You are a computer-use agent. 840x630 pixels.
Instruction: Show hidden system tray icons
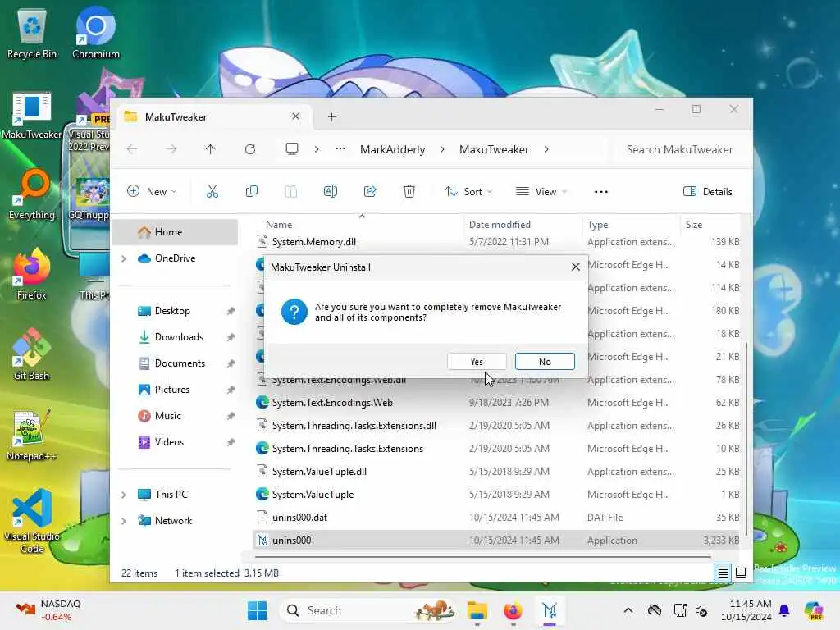pyautogui.click(x=628, y=610)
